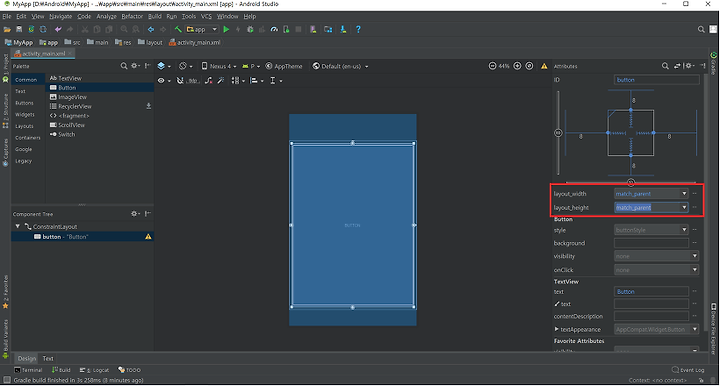The width and height of the screenshot is (720, 386).
Task: Click the Infer Constraints magic wand icon
Action: (x=221, y=81)
